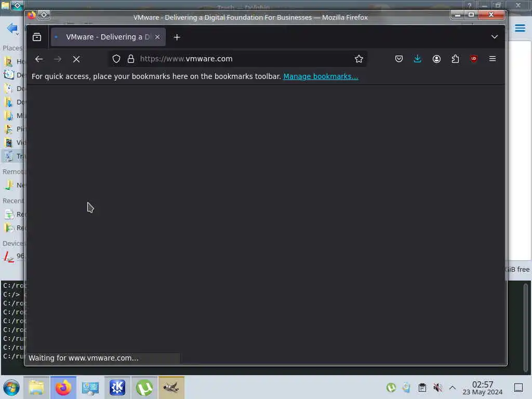The height and width of the screenshot is (399, 532).
Task: Open clipboard tray icon
Action: click(422, 388)
